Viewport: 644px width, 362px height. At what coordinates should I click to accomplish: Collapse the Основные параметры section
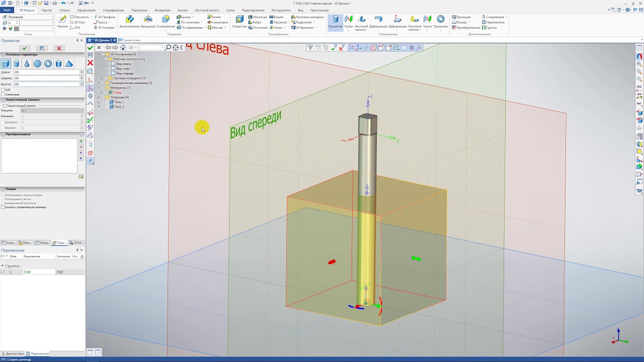pos(3,54)
